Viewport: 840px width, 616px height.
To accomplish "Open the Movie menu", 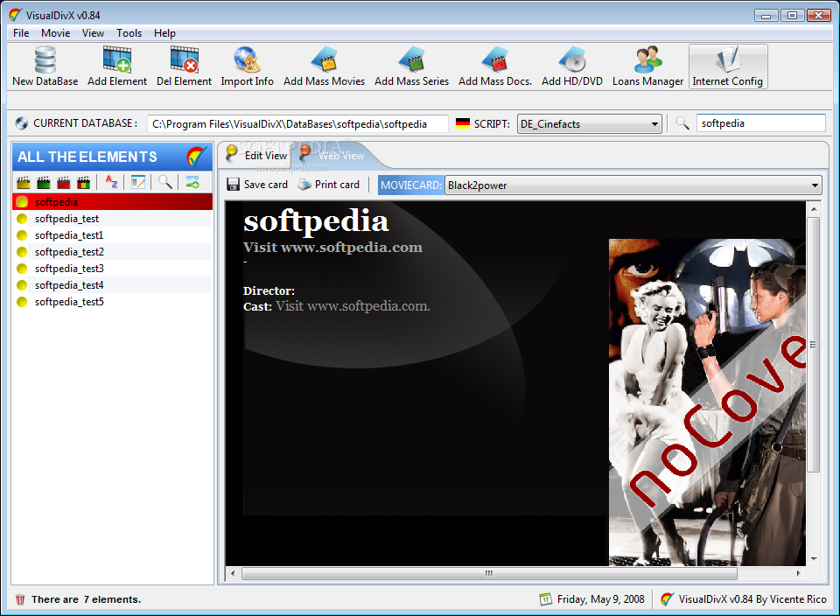I will point(56,33).
